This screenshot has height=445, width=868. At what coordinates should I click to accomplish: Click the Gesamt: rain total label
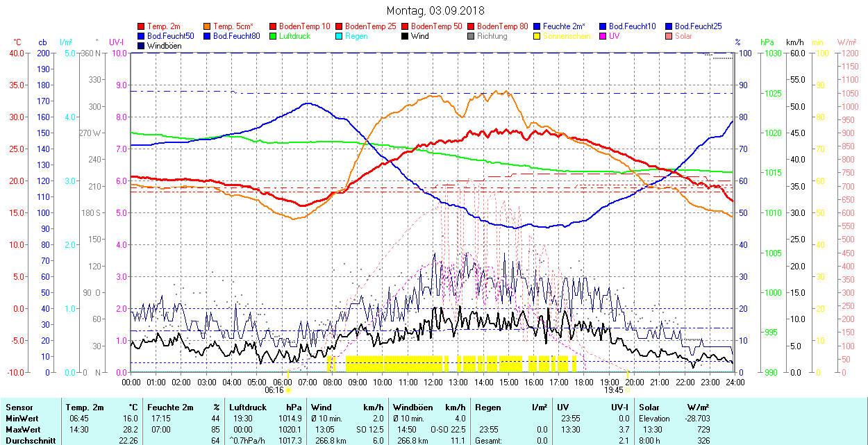pyautogui.click(x=489, y=441)
